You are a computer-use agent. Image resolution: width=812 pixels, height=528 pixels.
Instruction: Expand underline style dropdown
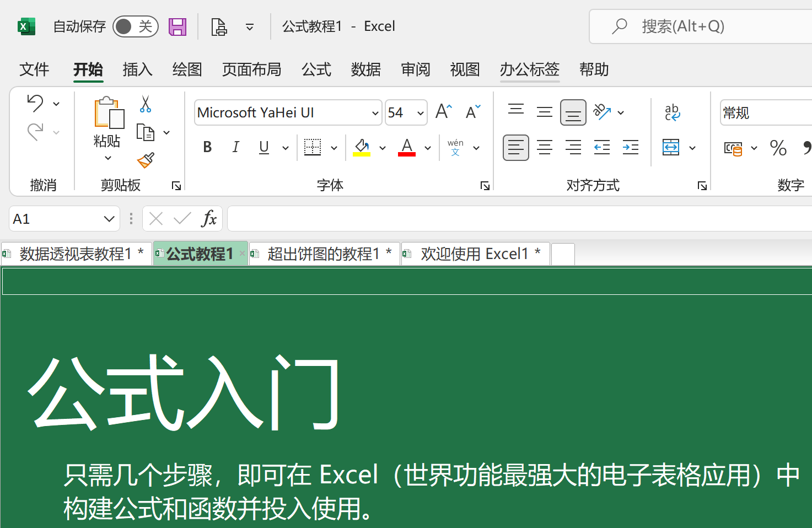tap(286, 148)
